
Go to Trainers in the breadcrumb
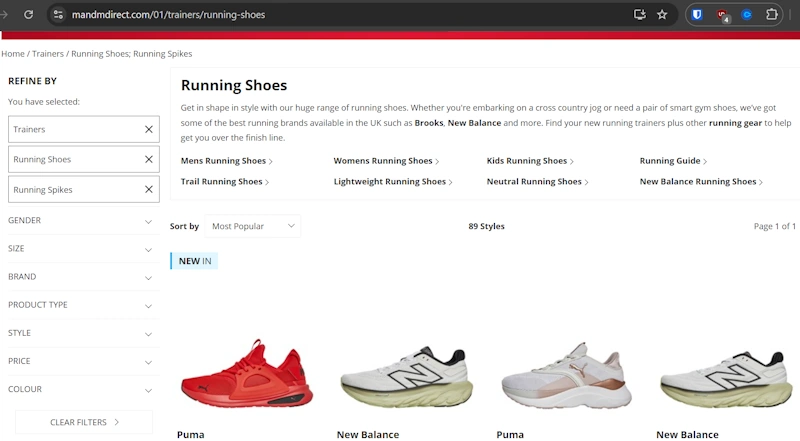click(48, 54)
